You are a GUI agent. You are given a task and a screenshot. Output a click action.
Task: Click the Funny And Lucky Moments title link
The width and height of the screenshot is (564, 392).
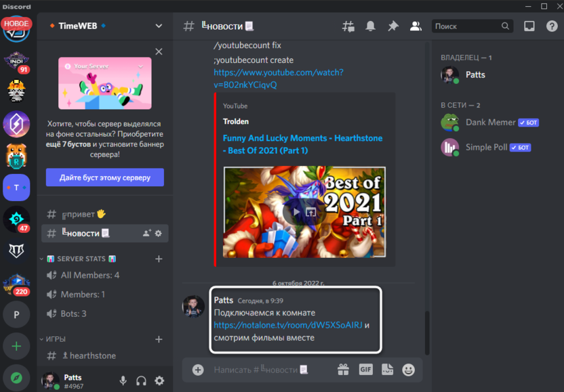tap(302, 144)
